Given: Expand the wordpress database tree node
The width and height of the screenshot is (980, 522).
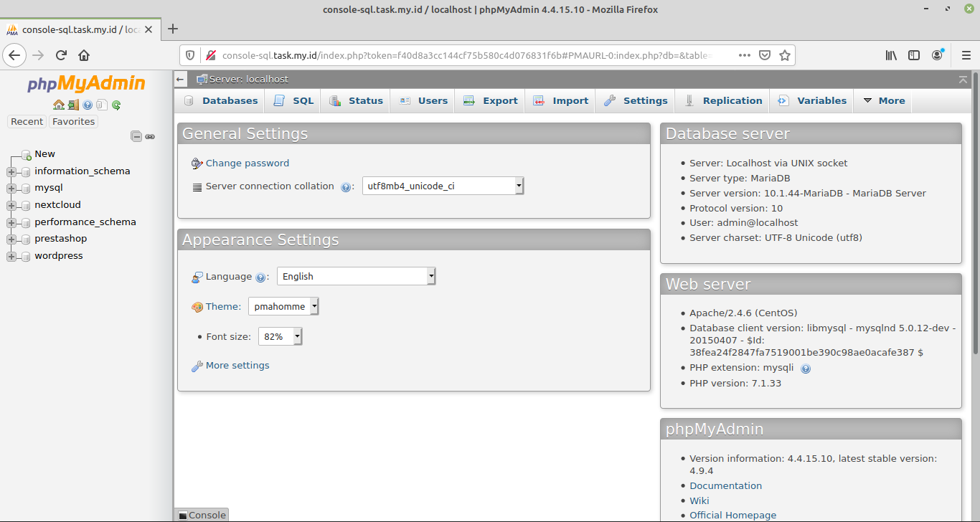Looking at the screenshot, I should pyautogui.click(x=11, y=256).
